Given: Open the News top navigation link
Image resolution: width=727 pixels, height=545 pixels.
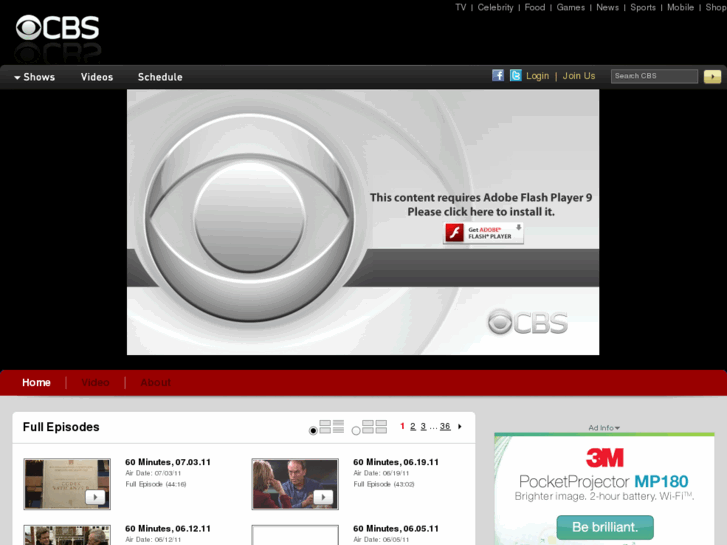Looking at the screenshot, I should (x=607, y=7).
